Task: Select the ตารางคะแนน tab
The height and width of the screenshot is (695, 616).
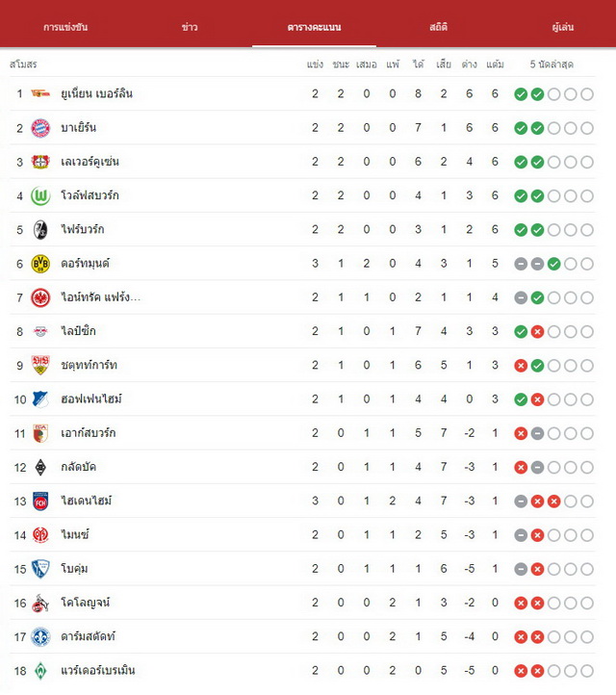Action: [x=314, y=27]
